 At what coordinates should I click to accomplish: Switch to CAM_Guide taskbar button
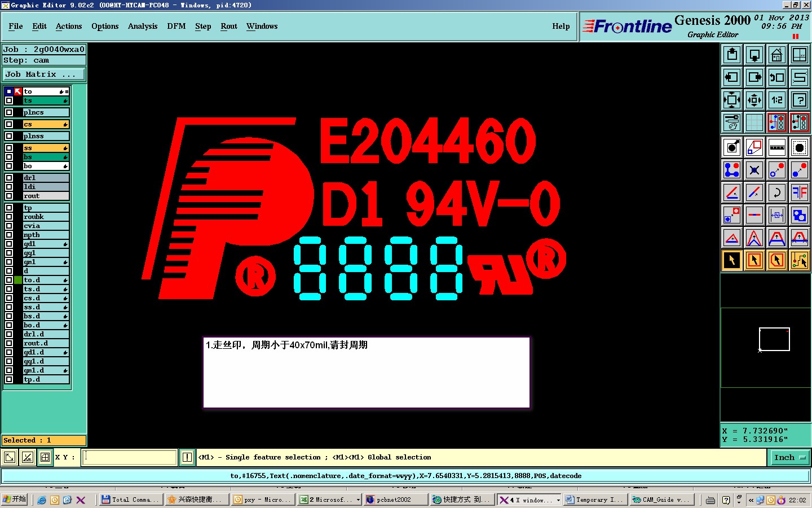tap(661, 500)
